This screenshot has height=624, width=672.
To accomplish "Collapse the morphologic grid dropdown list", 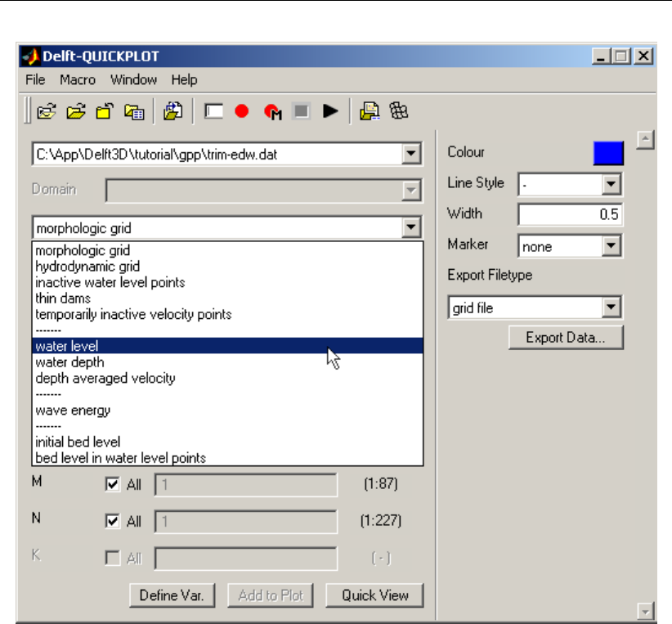I will (411, 227).
